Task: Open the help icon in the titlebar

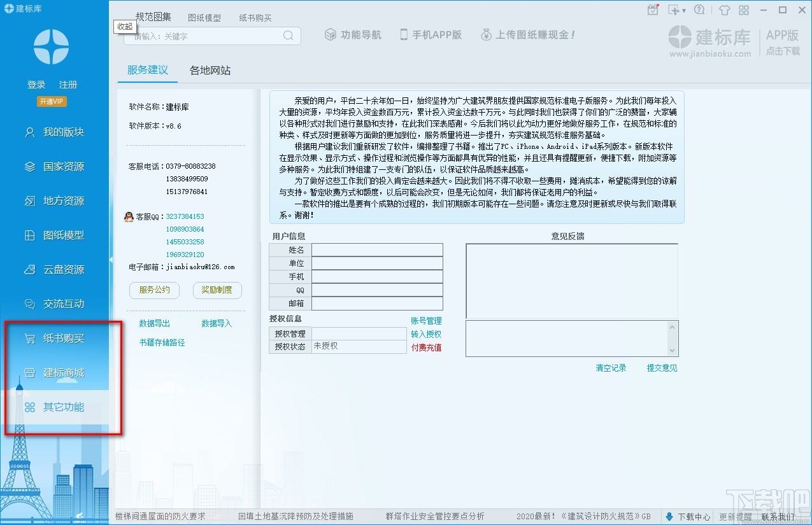Action: click(x=701, y=10)
